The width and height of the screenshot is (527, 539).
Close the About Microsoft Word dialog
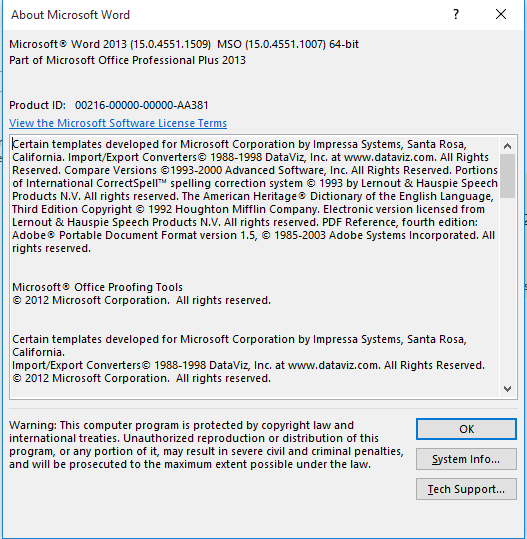coord(501,14)
